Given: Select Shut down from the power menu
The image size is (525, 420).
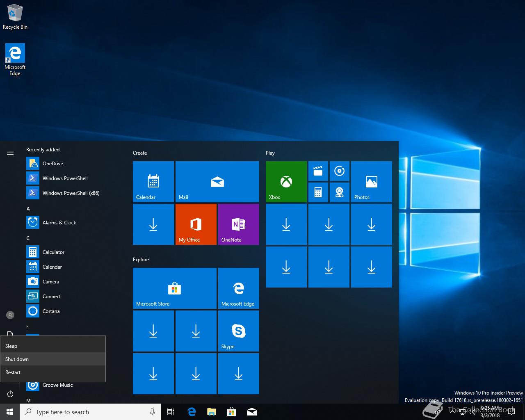Looking at the screenshot, I should click(x=53, y=359).
